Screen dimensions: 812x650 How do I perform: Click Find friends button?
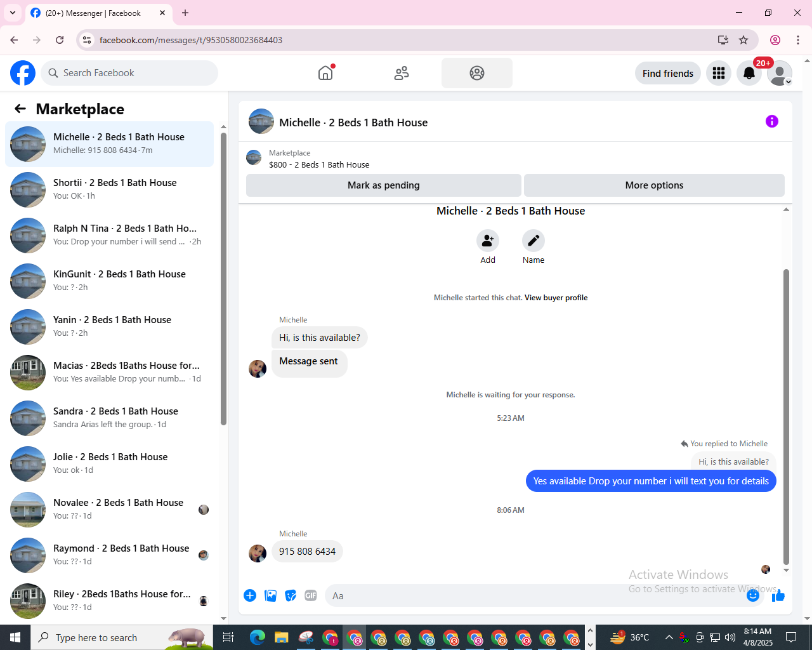coord(668,73)
